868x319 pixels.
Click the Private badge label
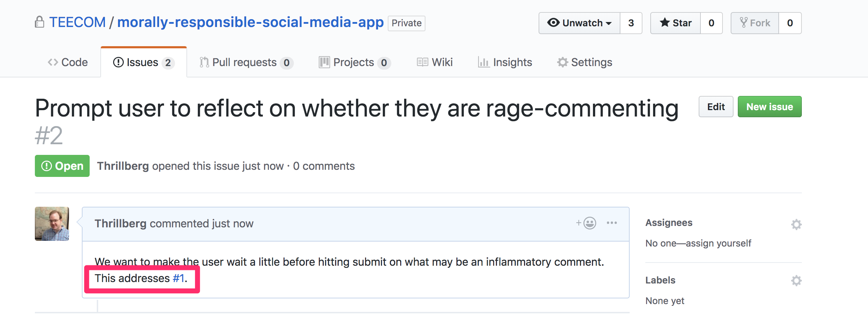coord(407,23)
